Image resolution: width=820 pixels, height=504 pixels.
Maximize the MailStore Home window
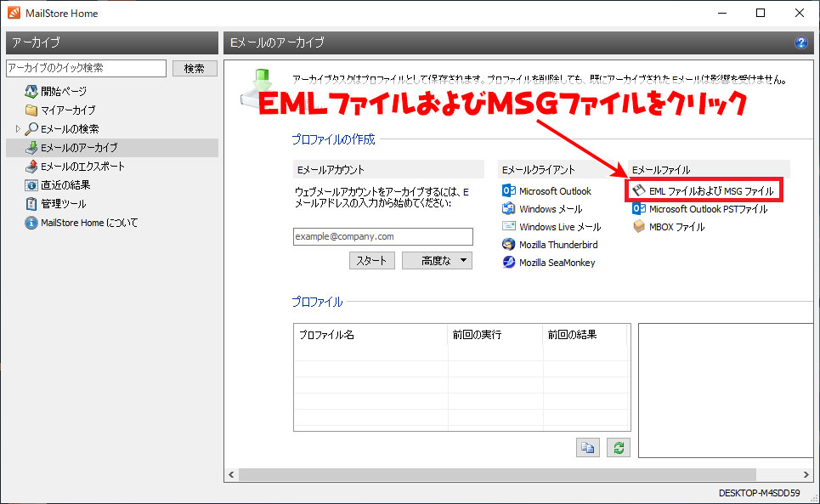[x=761, y=13]
